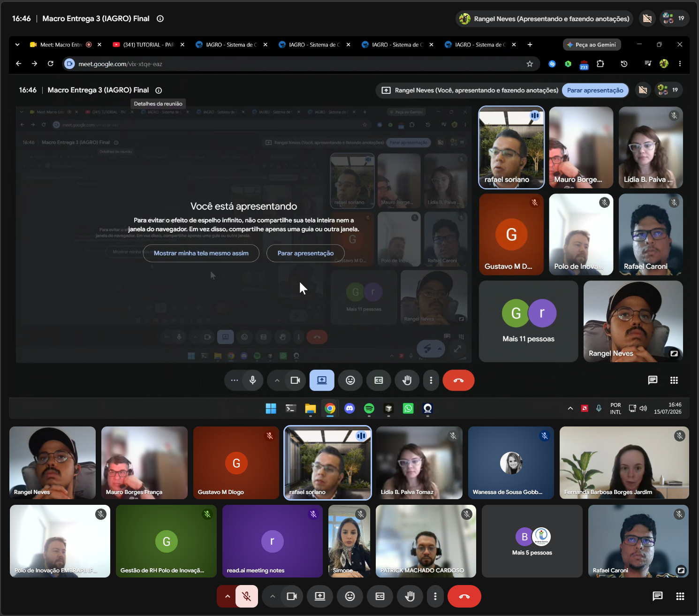The image size is (699, 616).
Task: Open more options three-dot menu at bottom
Action: pos(435,596)
